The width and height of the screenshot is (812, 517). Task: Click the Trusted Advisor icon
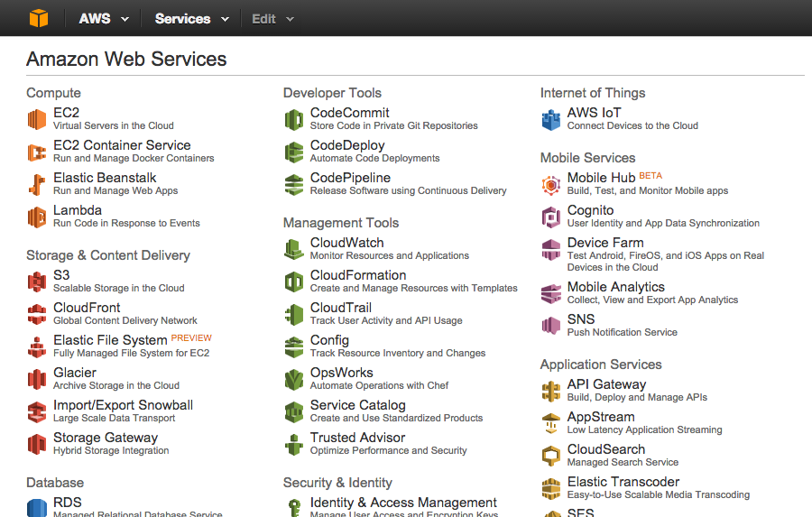tap(293, 445)
